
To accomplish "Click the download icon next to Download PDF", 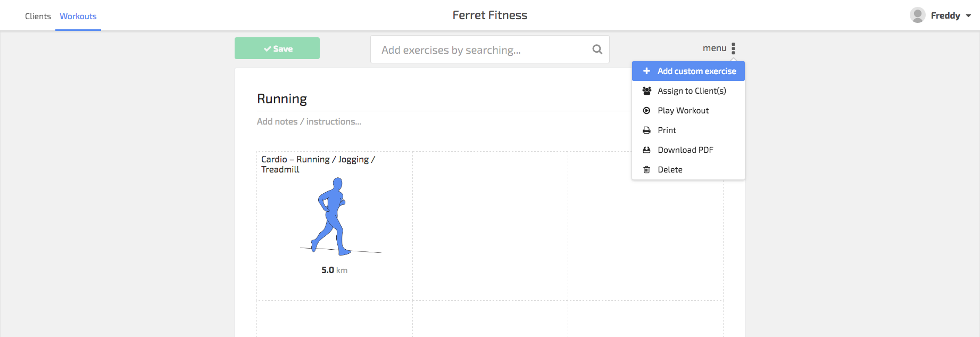I will tap(646, 150).
